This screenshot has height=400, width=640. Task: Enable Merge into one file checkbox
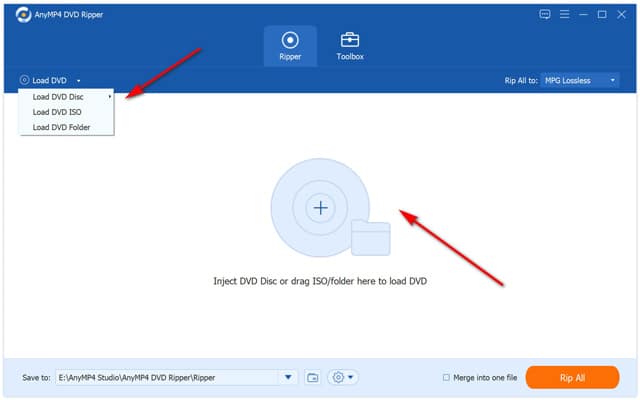[446, 378]
